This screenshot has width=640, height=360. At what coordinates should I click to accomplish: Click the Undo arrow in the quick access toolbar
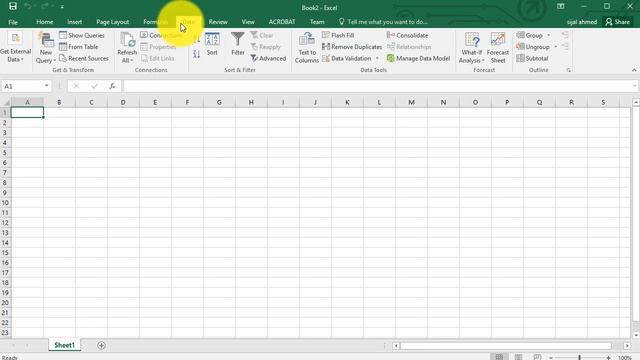(28, 6)
